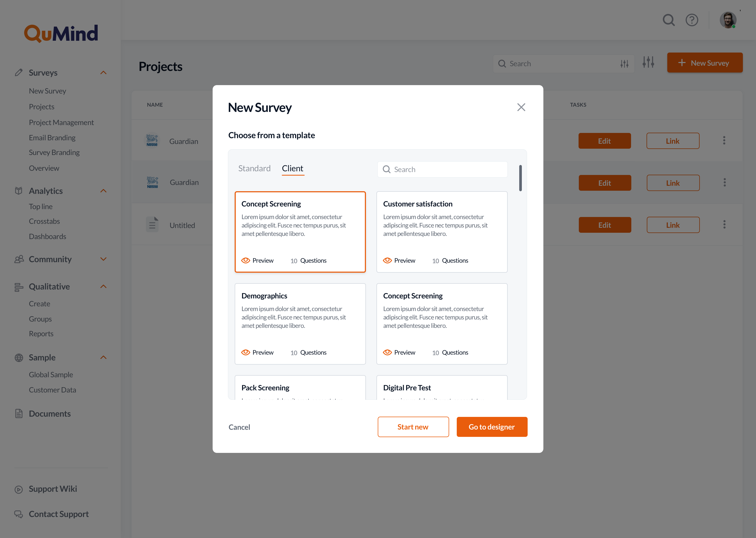Click the Qualitative section icon
The image size is (756, 538).
(x=19, y=287)
